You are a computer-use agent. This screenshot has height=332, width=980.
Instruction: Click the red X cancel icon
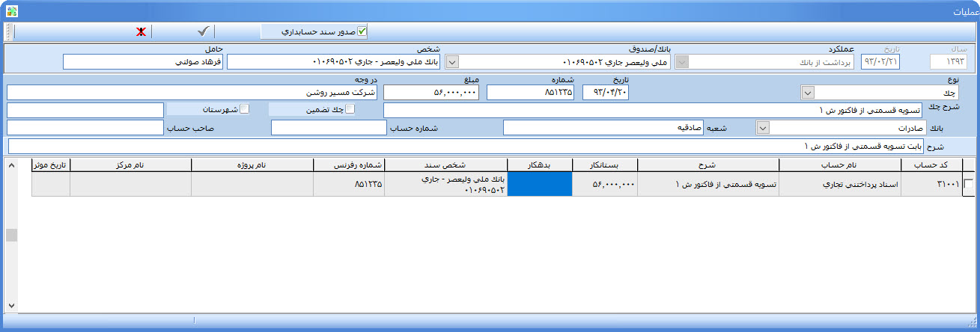140,31
